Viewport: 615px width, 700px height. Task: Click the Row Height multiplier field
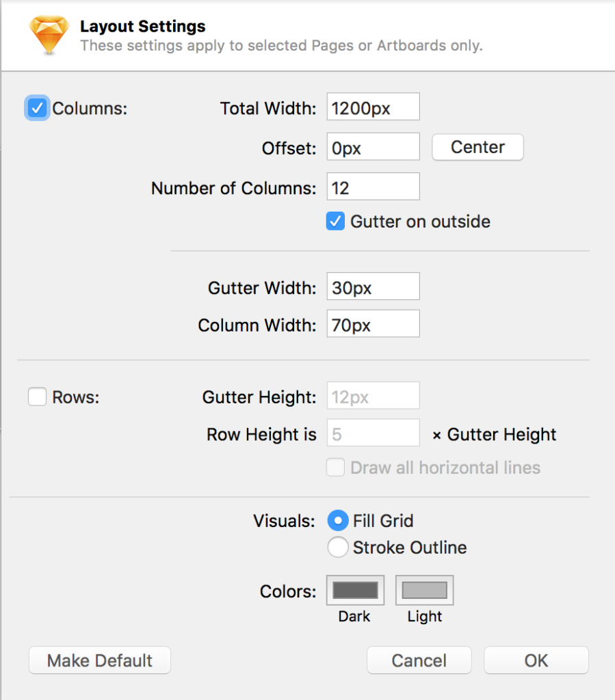[373, 433]
